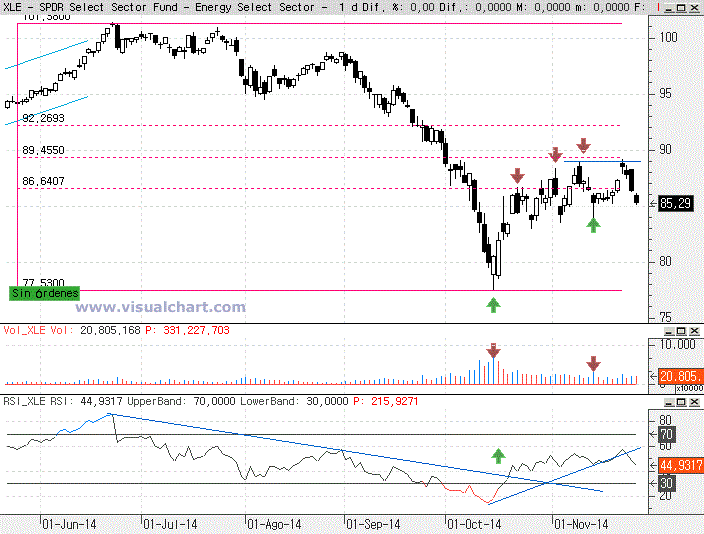
Task: Click the 10.000 volume axis label
Action: (678, 344)
